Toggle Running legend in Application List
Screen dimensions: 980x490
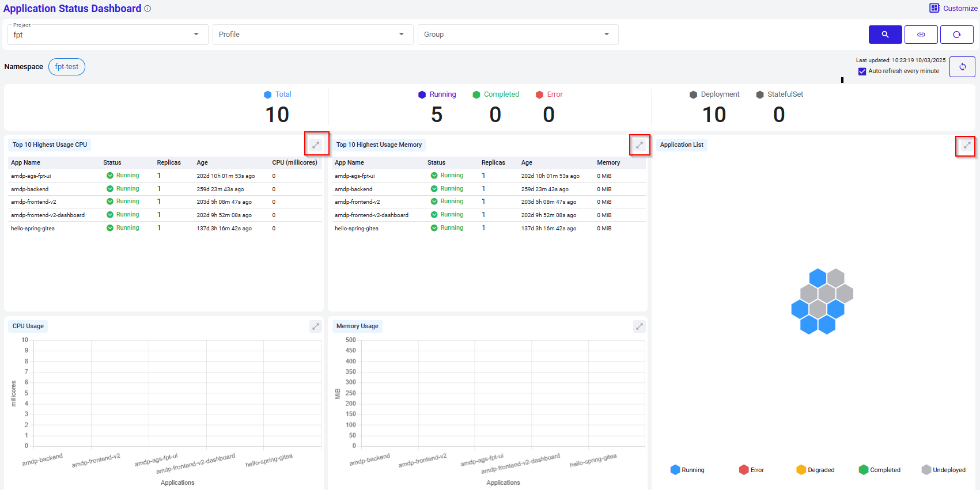687,470
